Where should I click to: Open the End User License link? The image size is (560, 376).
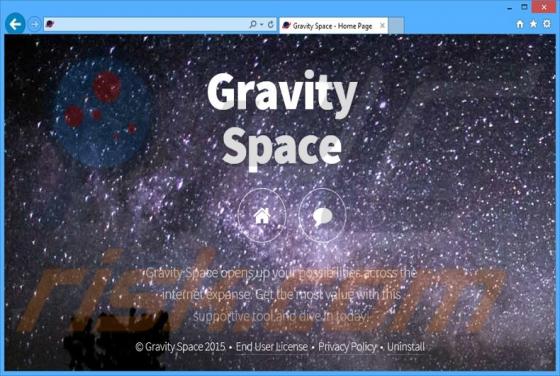tap(272, 346)
